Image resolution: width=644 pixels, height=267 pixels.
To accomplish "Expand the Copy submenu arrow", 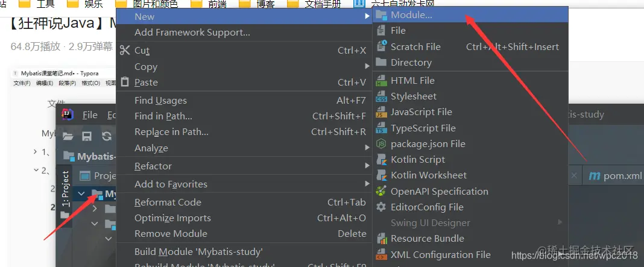I will click(x=367, y=66).
